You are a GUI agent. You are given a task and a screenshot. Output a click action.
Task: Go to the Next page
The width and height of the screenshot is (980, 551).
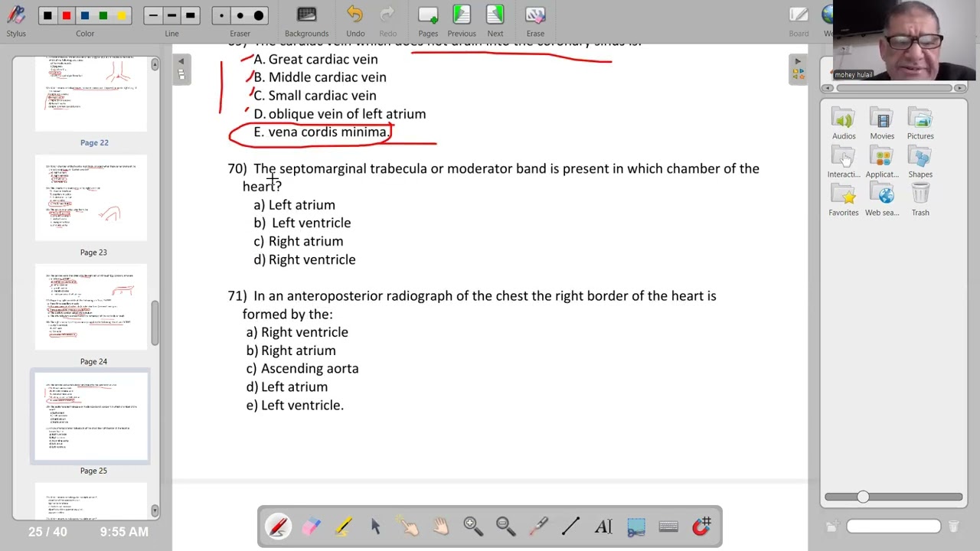(x=495, y=20)
